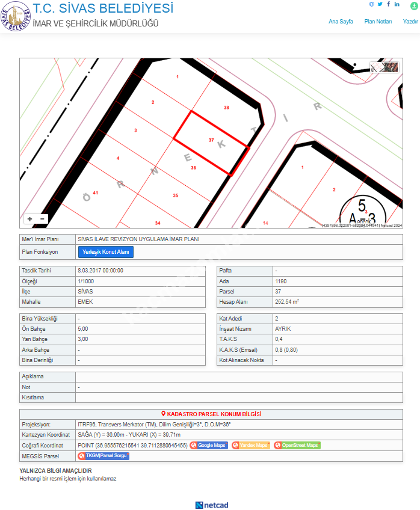The width and height of the screenshot is (420, 510).
Task: Click the Sivas Belediyesi logo
Action: 15,16
